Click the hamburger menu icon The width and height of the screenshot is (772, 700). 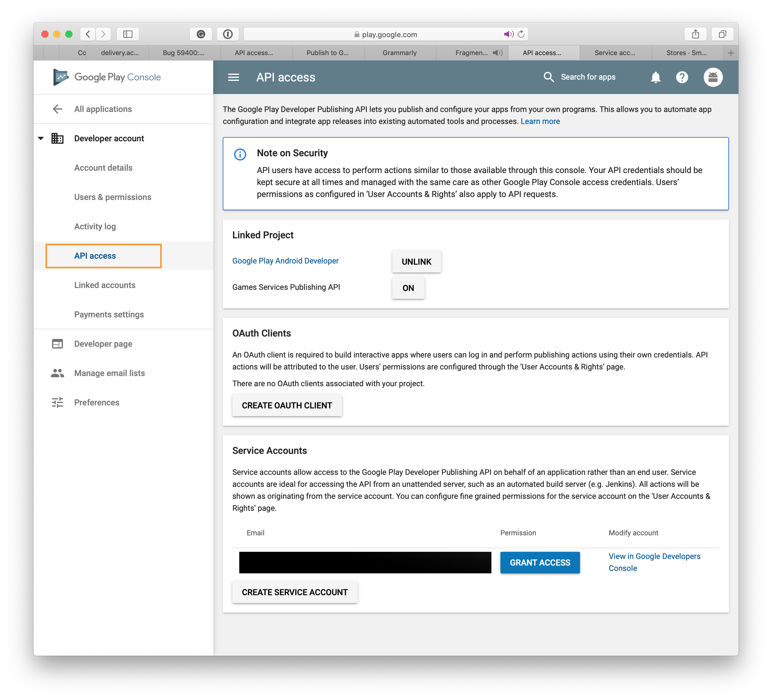click(x=234, y=77)
